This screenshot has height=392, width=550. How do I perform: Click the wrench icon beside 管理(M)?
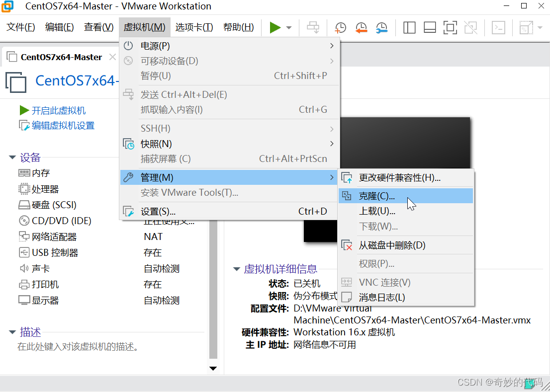pyautogui.click(x=128, y=177)
